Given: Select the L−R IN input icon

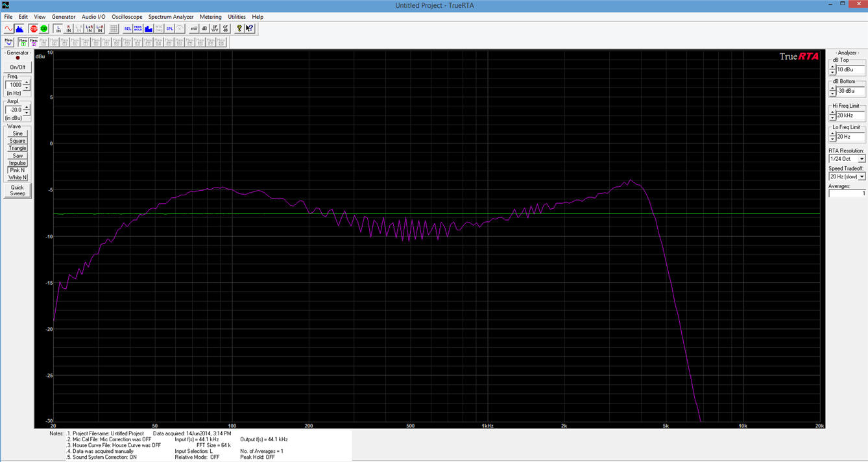Looking at the screenshot, I should click(100, 29).
